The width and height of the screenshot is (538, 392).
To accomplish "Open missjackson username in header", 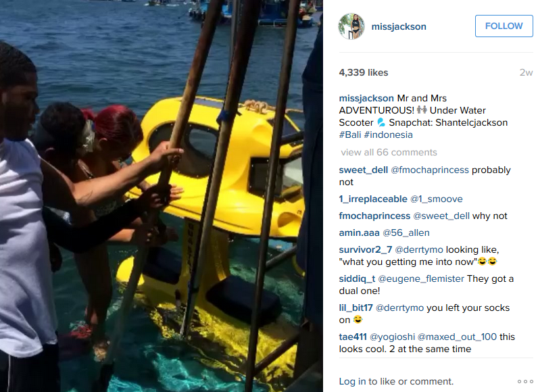I will [399, 26].
